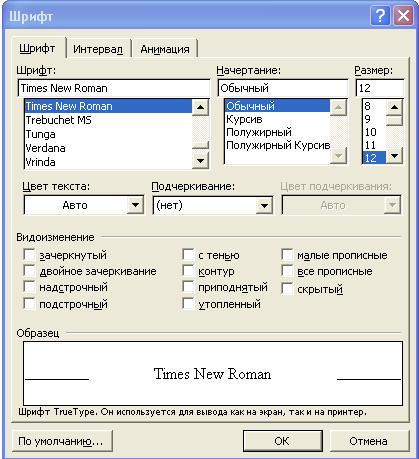Image resolution: width=419 pixels, height=459 pixels.
Task: Click font list scroll down arrow
Action: (x=200, y=161)
